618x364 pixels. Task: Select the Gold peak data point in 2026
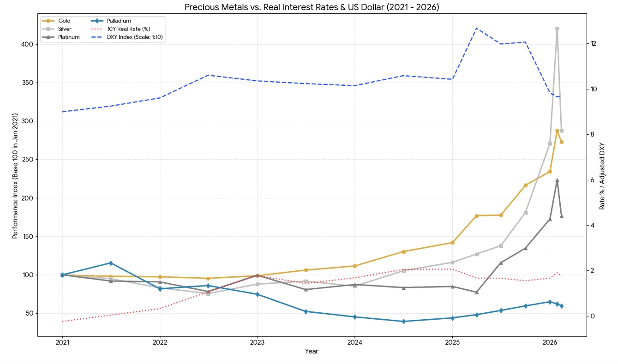(557, 131)
